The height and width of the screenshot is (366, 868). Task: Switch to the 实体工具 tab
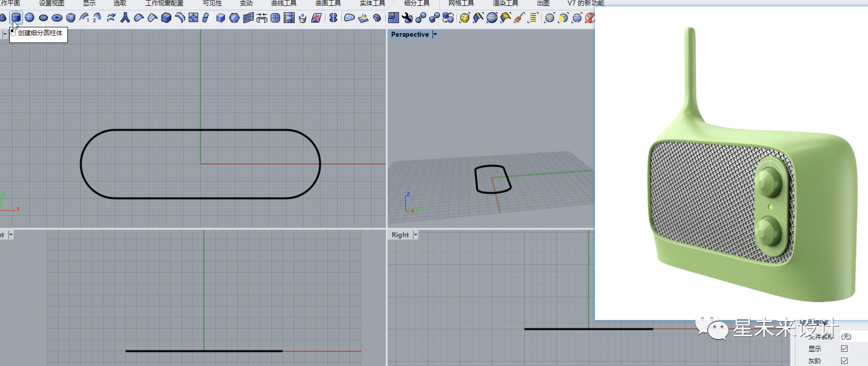[373, 3]
